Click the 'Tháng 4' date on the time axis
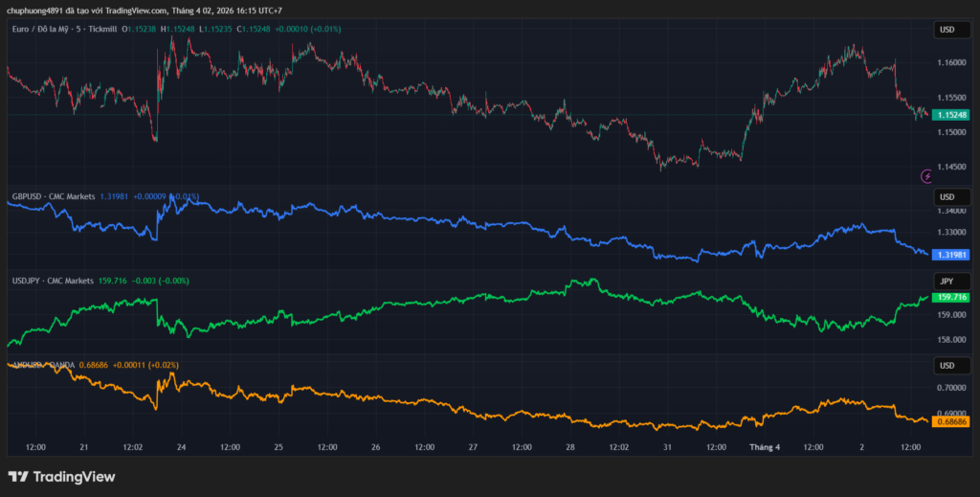Viewport: 980px width, 497px height. coord(765,446)
